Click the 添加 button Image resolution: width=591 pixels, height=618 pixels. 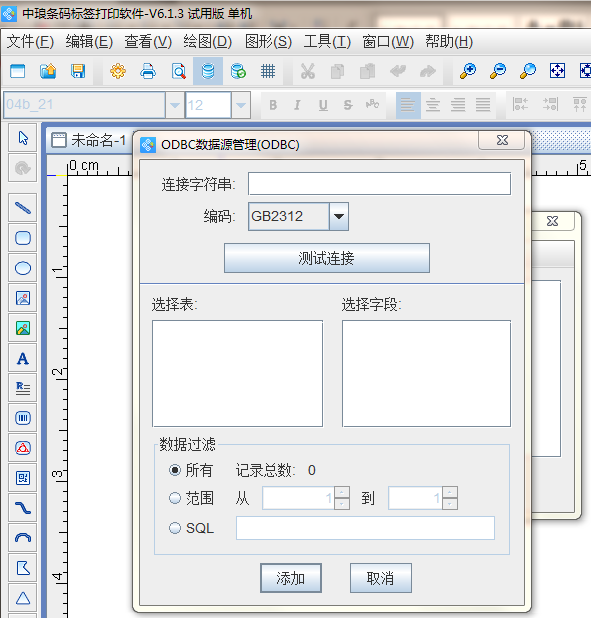coord(291,578)
